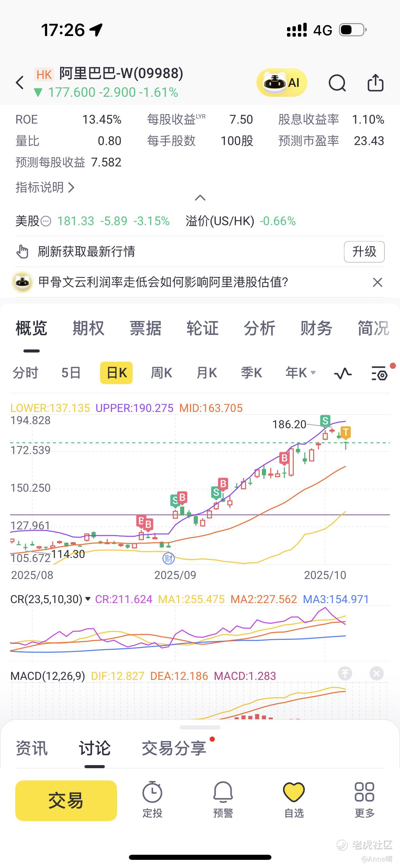Open the indicator line chart icon

tap(343, 373)
